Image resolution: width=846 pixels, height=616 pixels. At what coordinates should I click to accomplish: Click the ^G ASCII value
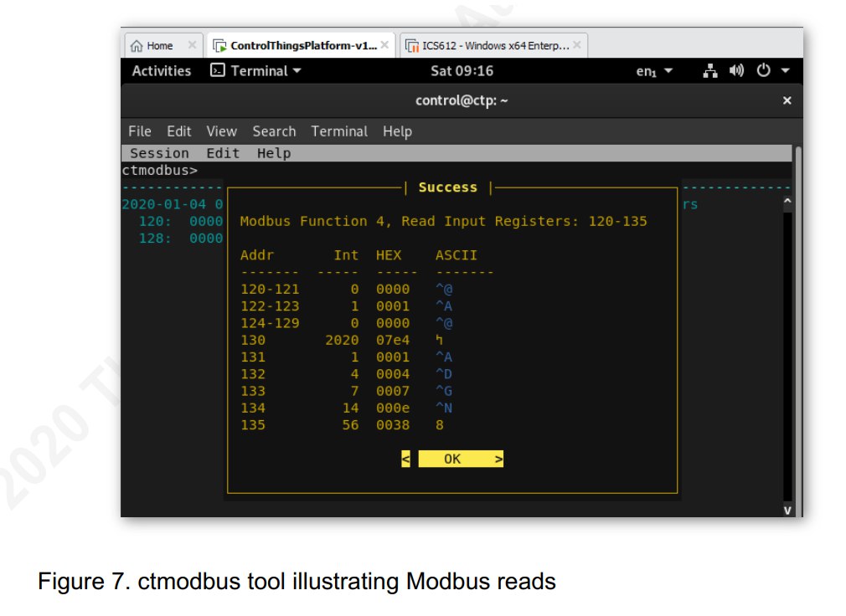point(443,391)
